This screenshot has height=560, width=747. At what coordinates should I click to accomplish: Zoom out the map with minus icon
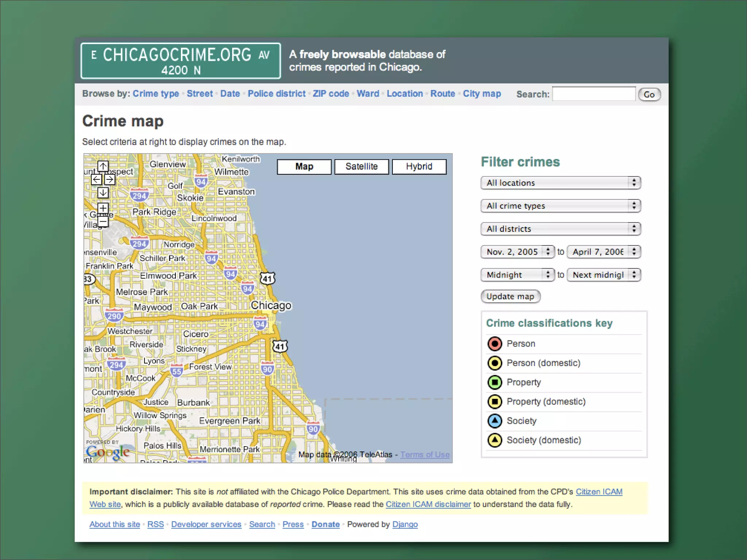coord(103,221)
